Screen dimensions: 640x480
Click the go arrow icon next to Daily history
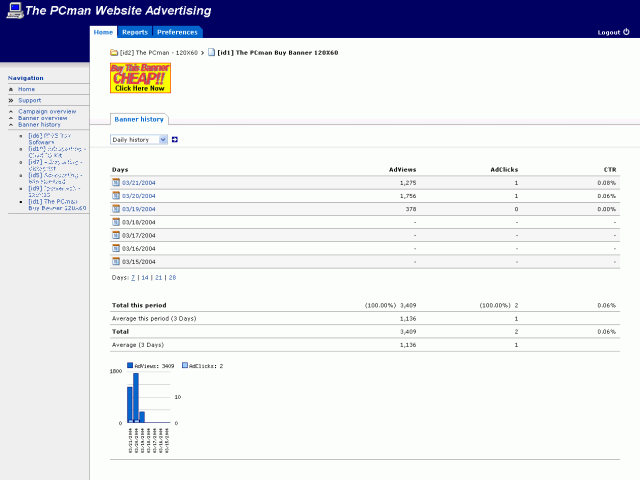point(175,140)
